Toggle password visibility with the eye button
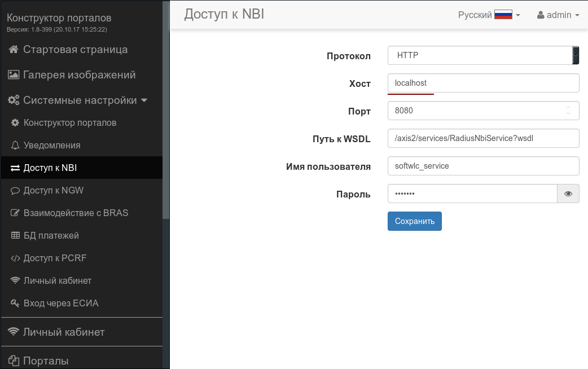Viewport: 588px width, 369px height. pos(568,194)
